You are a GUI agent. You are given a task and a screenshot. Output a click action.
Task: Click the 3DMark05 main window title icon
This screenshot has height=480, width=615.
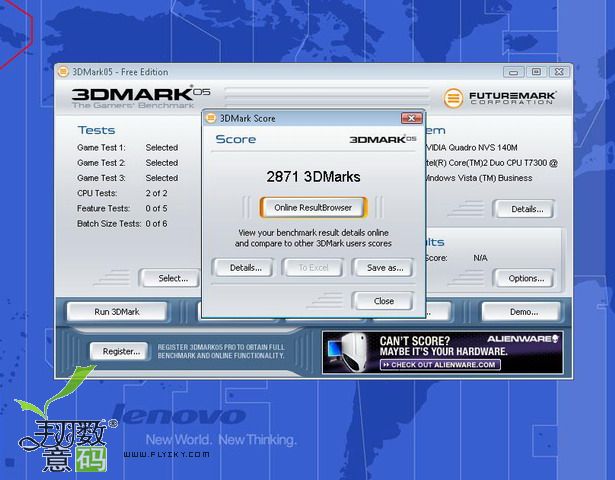pos(63,72)
